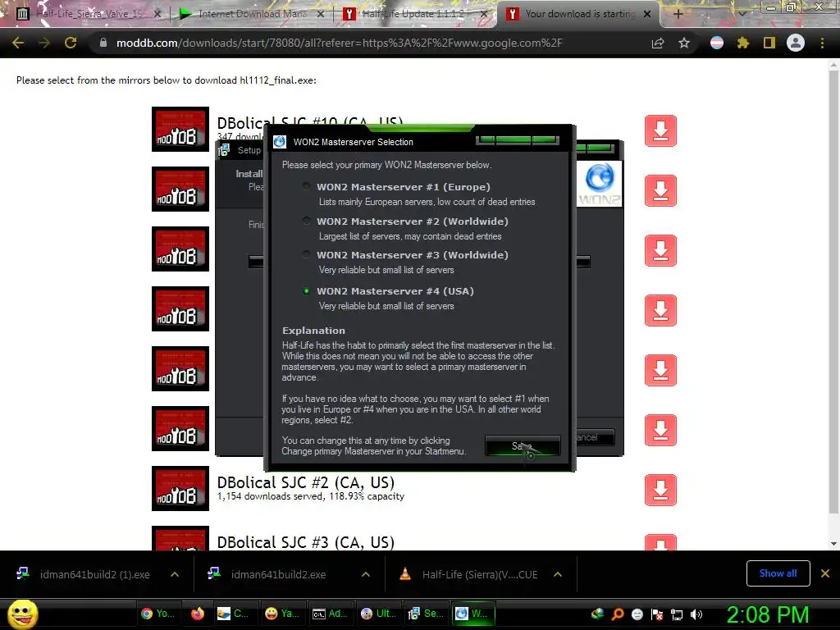Image resolution: width=840 pixels, height=630 pixels.
Task: Open the tab search dropdown chevron
Action: point(742,14)
